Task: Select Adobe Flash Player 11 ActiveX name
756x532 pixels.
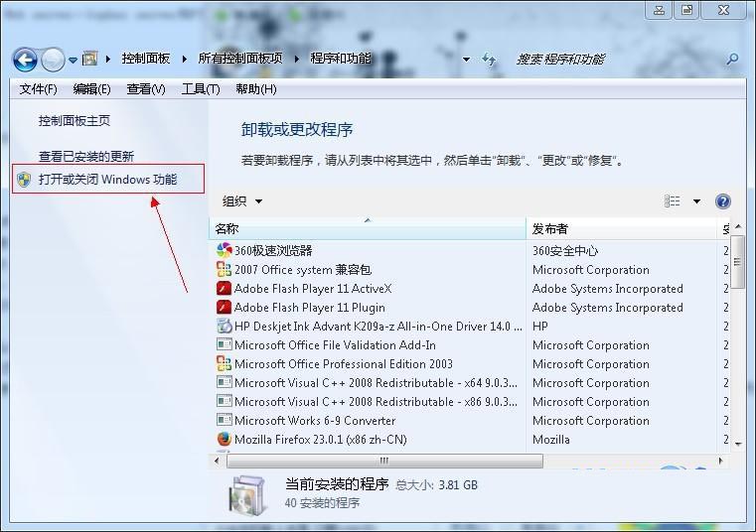Action: tap(313, 289)
